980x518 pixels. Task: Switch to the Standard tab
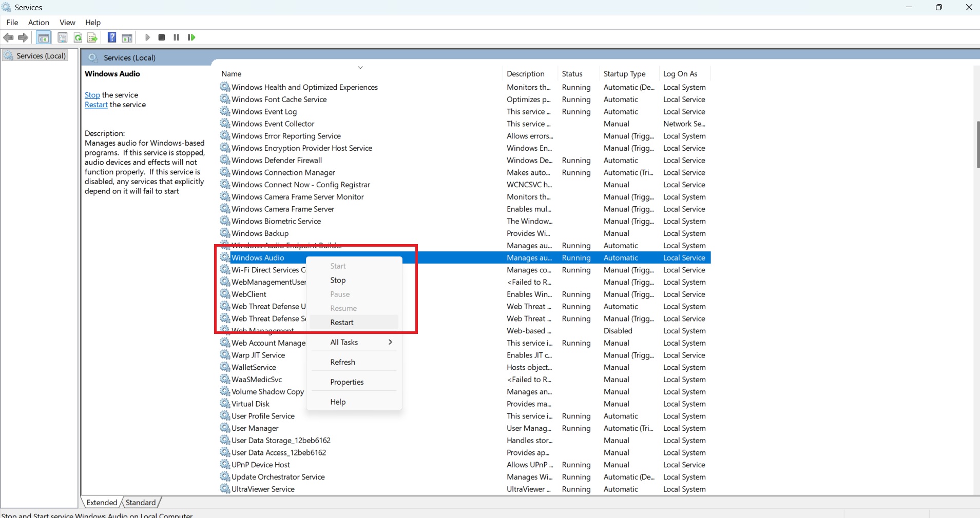click(x=140, y=503)
